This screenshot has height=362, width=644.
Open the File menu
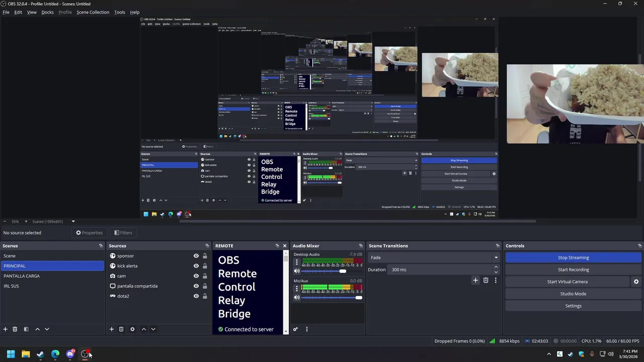coord(6,12)
